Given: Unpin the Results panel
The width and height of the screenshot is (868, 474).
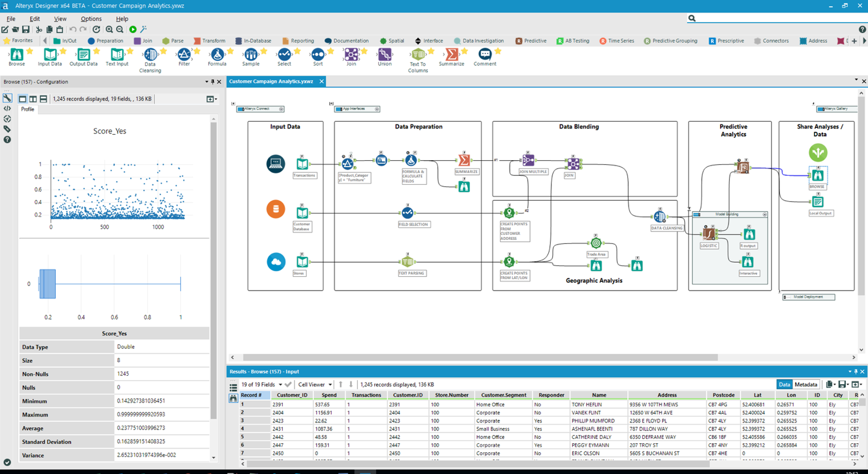Looking at the screenshot, I should pos(856,371).
